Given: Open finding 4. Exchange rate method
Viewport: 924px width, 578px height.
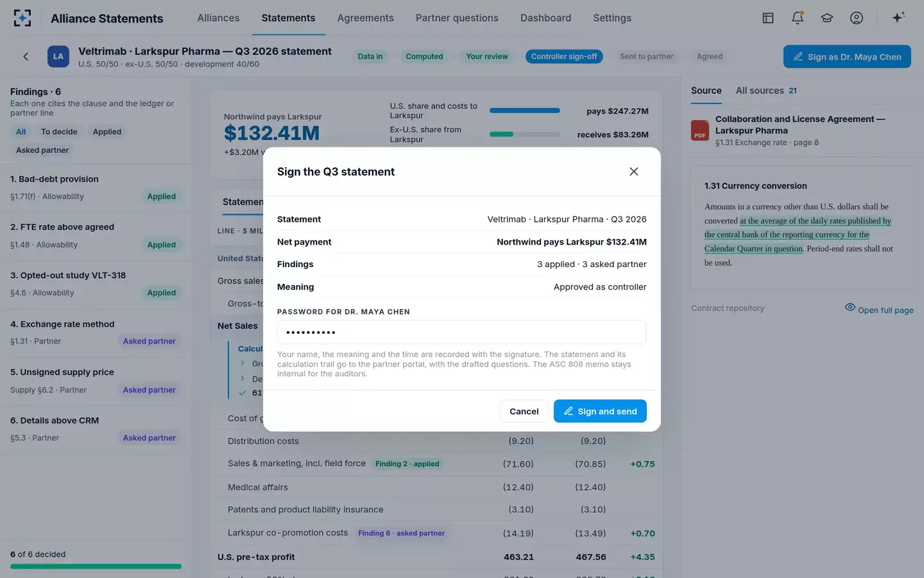Looking at the screenshot, I should coord(96,333).
